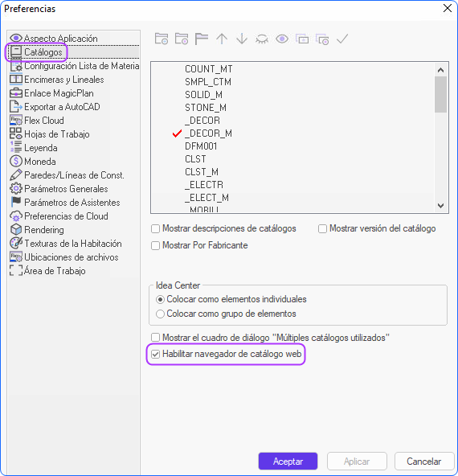This screenshot has width=458, height=476.
Task: Close the Preferencias window
Action: click(448, 8)
